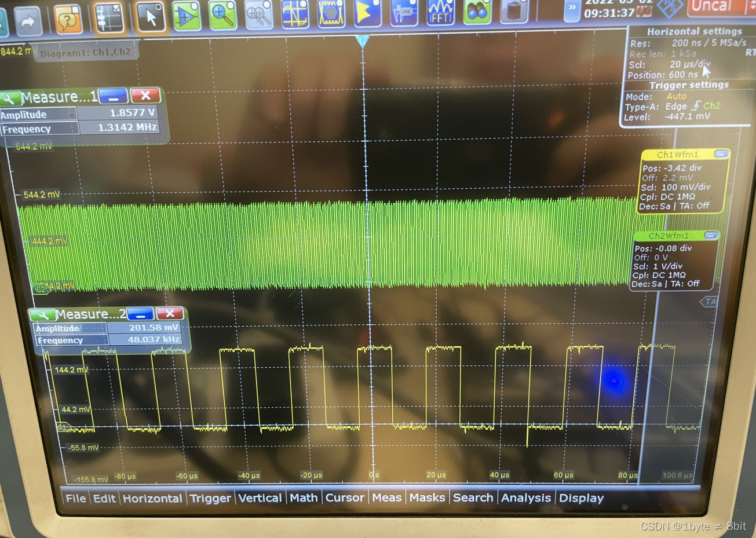Click the Res 200 ns / 5 MSa/s value
This screenshot has width=756, height=538.
pyautogui.click(x=708, y=43)
